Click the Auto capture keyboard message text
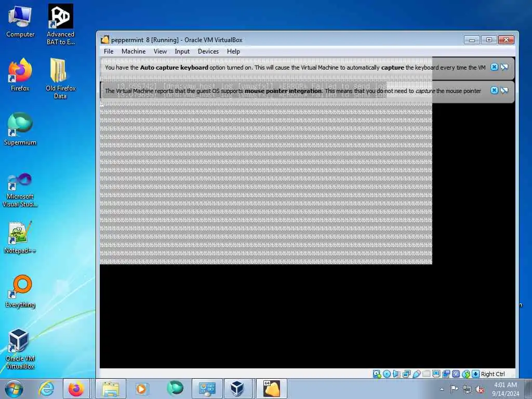The height and width of the screenshot is (399, 532). [x=295, y=68]
